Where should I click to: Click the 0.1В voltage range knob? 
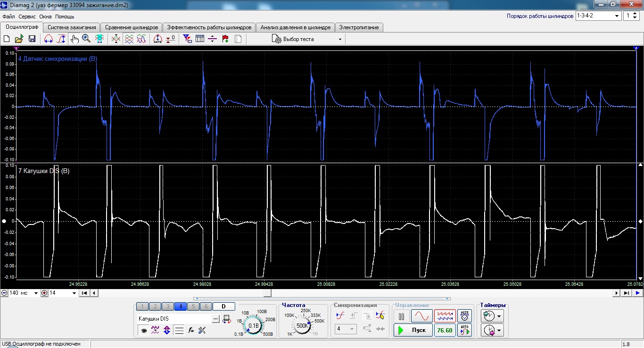click(254, 325)
